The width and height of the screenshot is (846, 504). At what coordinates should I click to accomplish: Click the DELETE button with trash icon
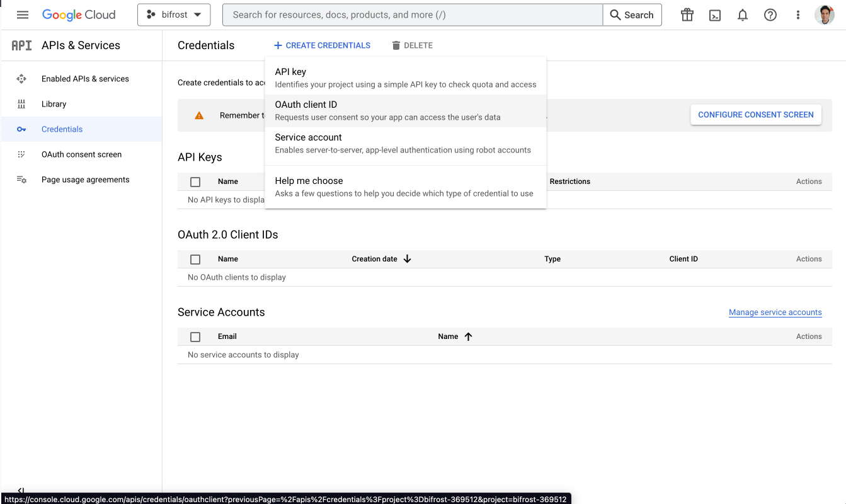pyautogui.click(x=412, y=45)
